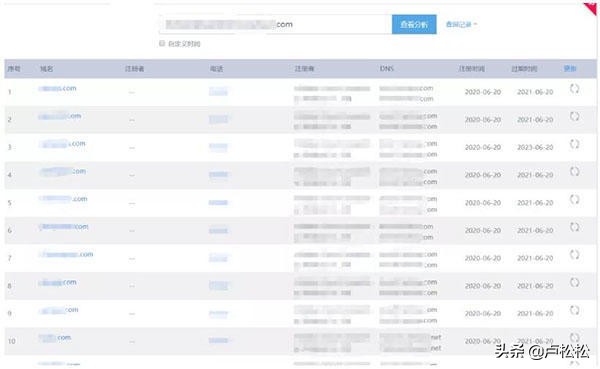Refresh the record in row 4
This screenshot has width=600, height=369.
point(574,171)
